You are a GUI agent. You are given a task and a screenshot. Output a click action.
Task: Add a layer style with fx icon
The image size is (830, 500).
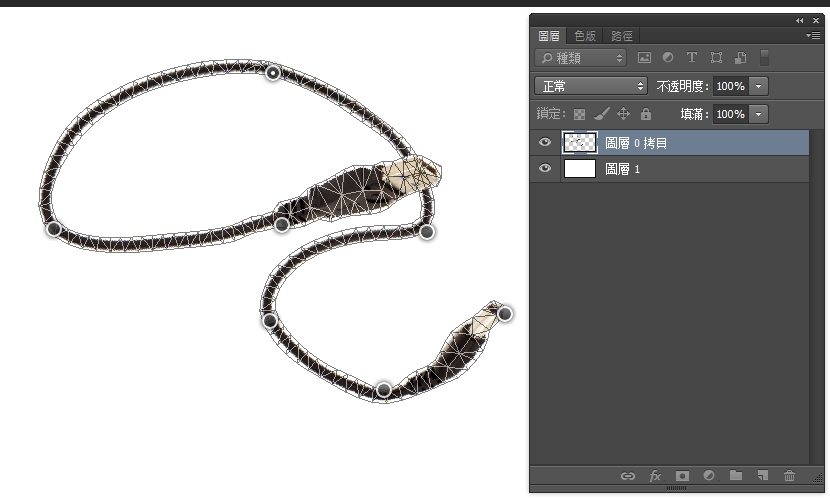[656, 476]
